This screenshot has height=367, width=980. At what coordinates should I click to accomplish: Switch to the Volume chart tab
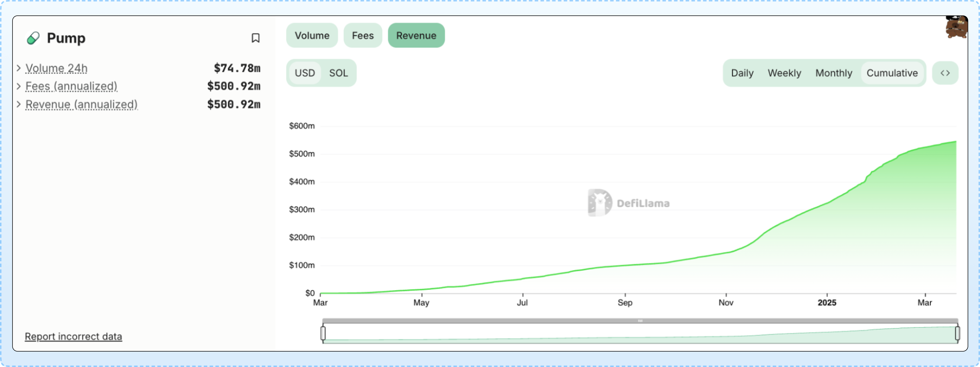point(312,35)
